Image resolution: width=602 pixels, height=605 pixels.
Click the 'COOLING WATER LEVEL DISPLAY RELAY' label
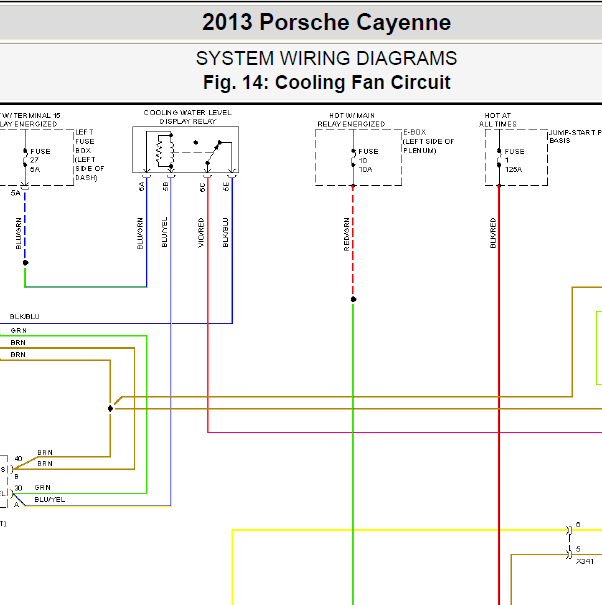tap(188, 117)
